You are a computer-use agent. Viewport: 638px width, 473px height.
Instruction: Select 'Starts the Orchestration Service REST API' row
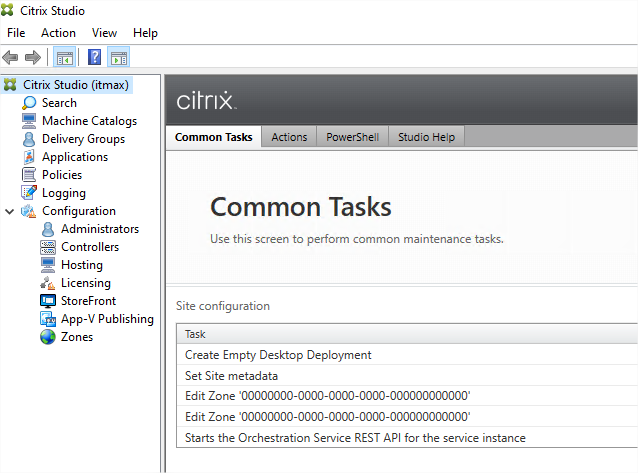pos(407,438)
